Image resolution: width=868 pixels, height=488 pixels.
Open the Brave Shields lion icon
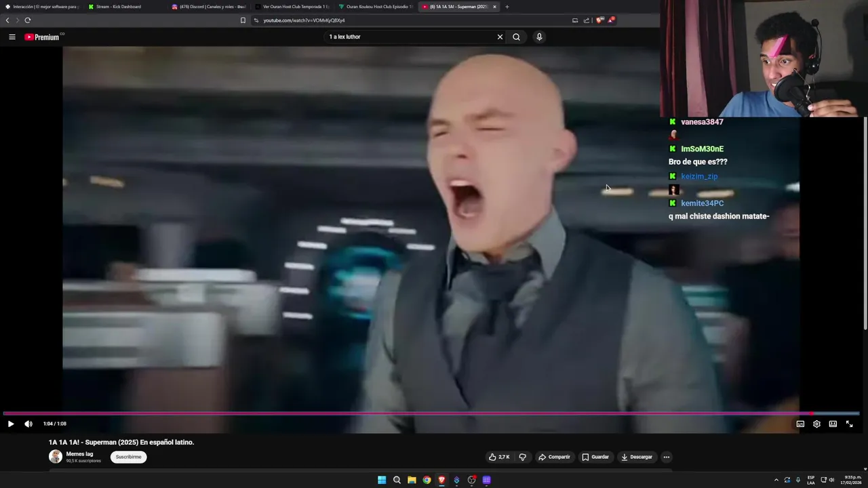(x=599, y=20)
